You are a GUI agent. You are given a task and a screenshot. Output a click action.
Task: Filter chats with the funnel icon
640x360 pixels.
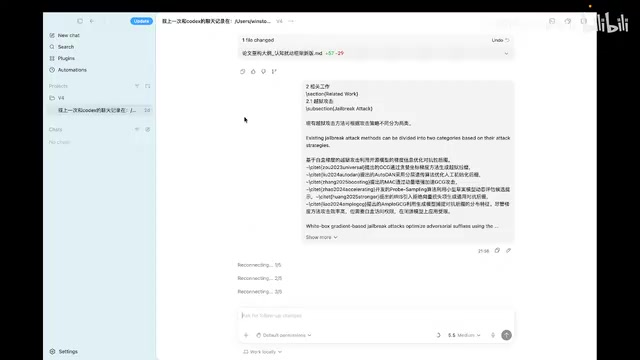(137, 129)
